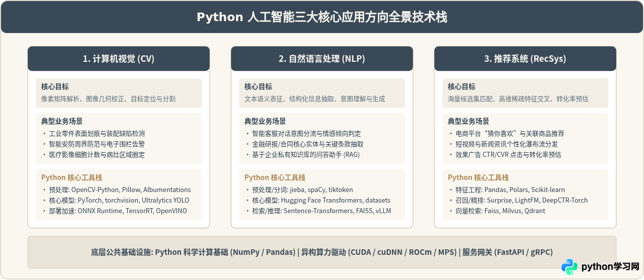Click "智能客服对话意图分流与情感倾向判定" bullet
644x280 pixels.
point(306,134)
